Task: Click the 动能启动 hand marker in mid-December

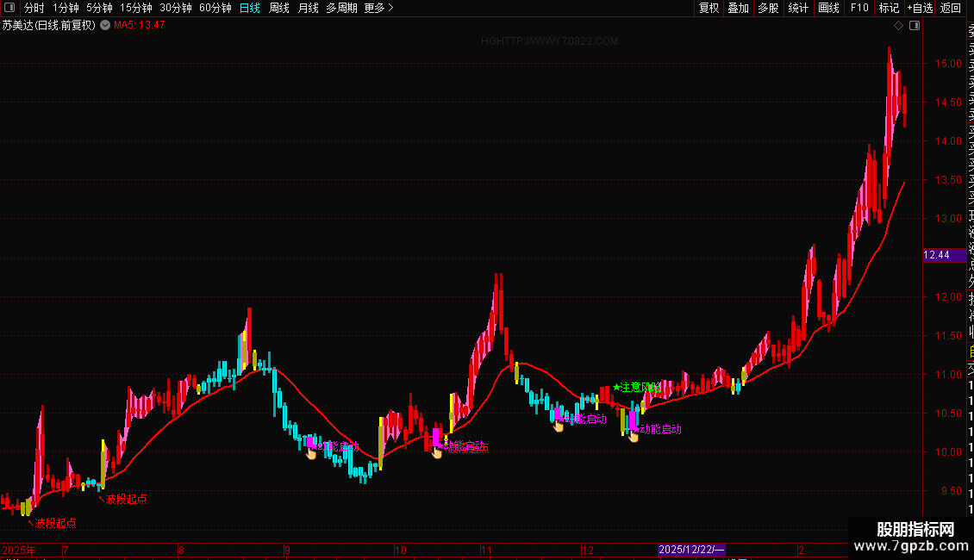Action: pos(634,437)
